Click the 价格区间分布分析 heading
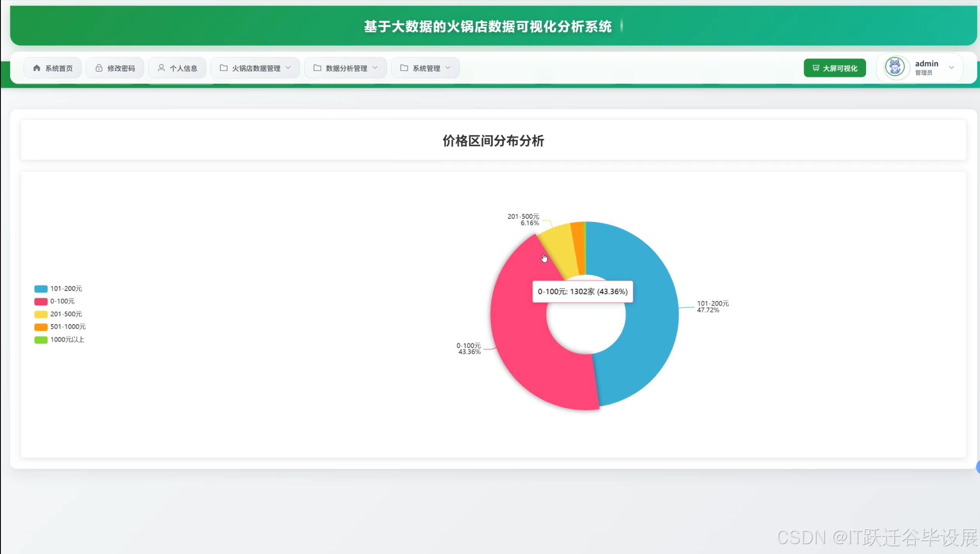Viewport: 980px width, 554px height. (493, 141)
